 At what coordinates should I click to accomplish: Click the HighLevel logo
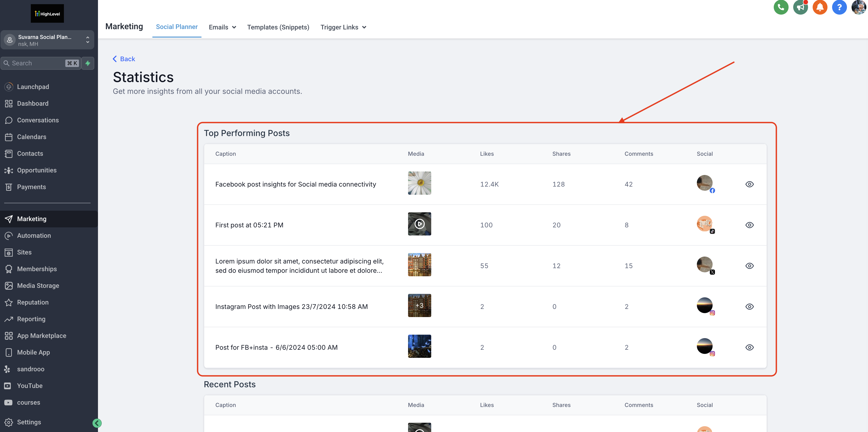pos(47,13)
